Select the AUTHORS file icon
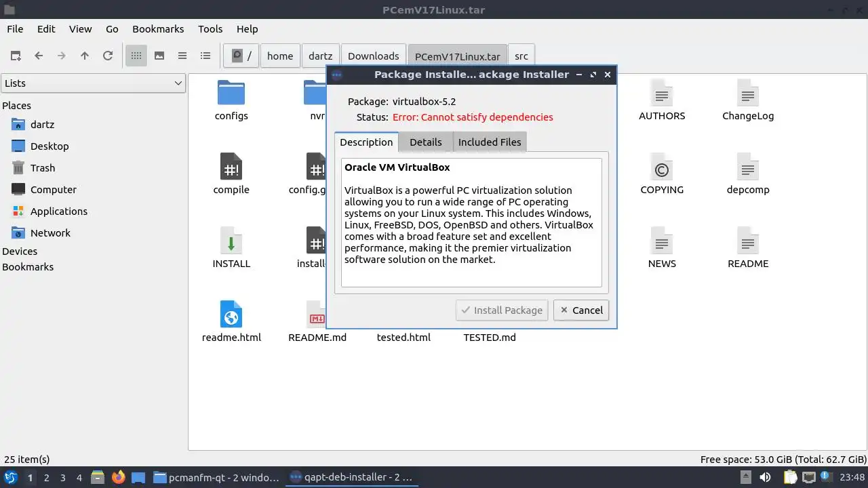The height and width of the screenshot is (488, 868). [662, 93]
